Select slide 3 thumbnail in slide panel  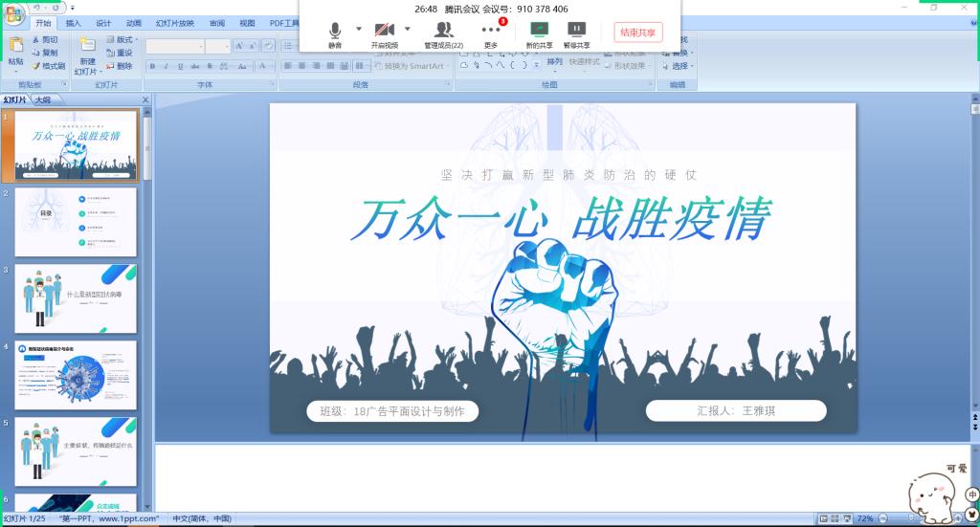pyautogui.click(x=76, y=298)
